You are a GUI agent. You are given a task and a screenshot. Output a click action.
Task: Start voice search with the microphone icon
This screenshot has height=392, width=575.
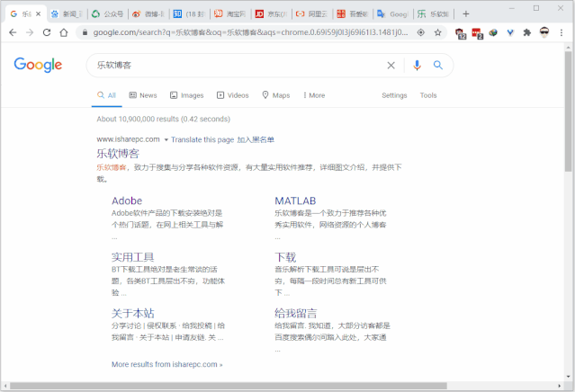click(417, 66)
